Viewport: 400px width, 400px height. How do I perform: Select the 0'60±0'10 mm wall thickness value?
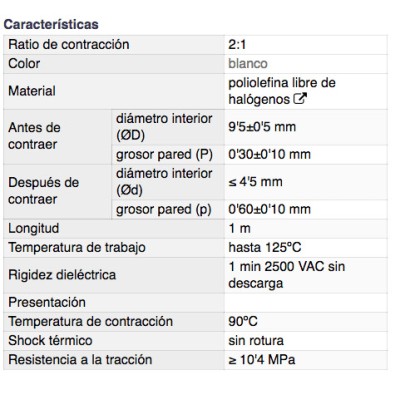(269, 209)
